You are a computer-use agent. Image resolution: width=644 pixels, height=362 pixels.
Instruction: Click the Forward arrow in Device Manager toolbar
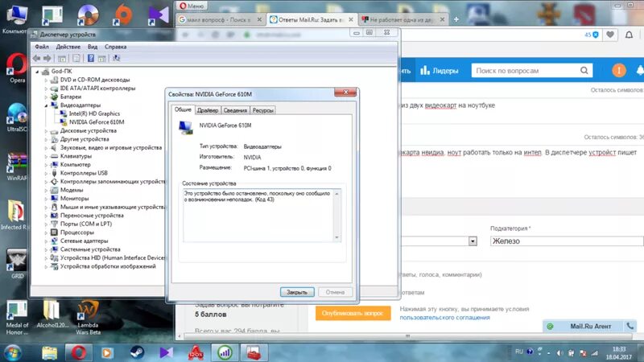coord(47,58)
